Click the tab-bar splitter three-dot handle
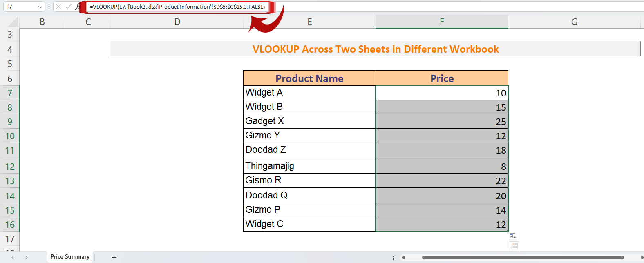Screen dimensions: 644x263 click(394, 258)
